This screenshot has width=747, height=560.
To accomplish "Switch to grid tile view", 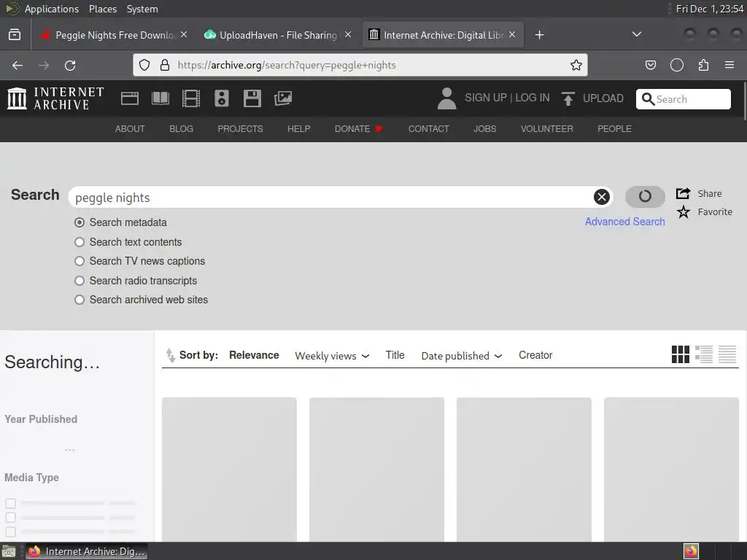I will pyautogui.click(x=681, y=354).
